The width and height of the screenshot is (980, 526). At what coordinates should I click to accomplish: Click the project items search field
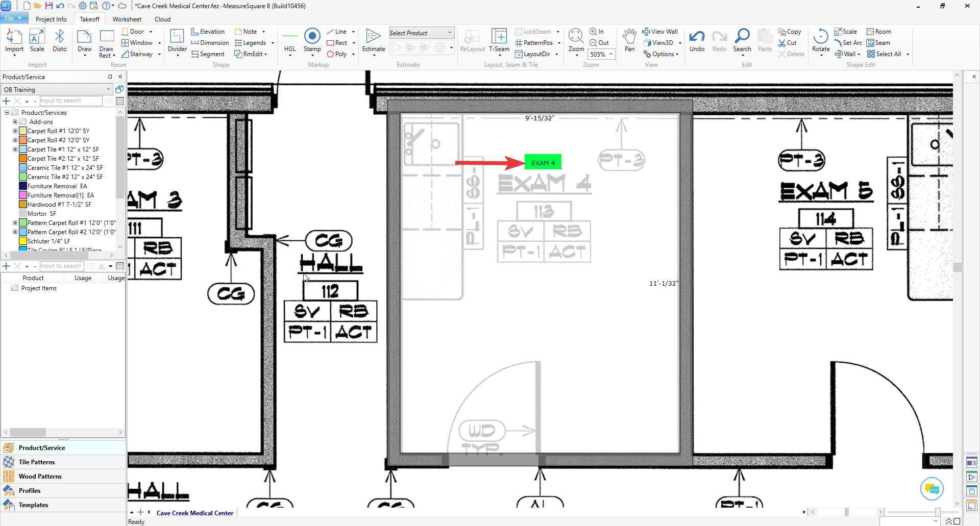pos(61,266)
